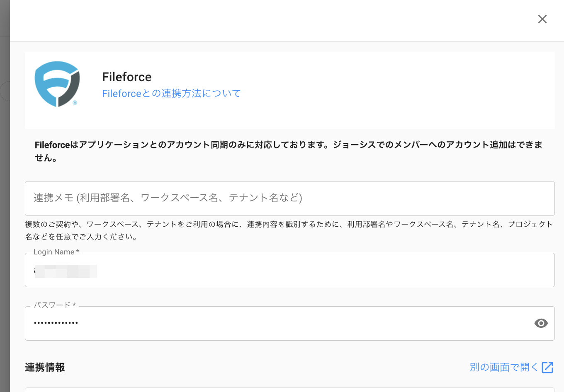Click the panel below 連携情報 heading
This screenshot has width=564, height=392.
point(289,390)
